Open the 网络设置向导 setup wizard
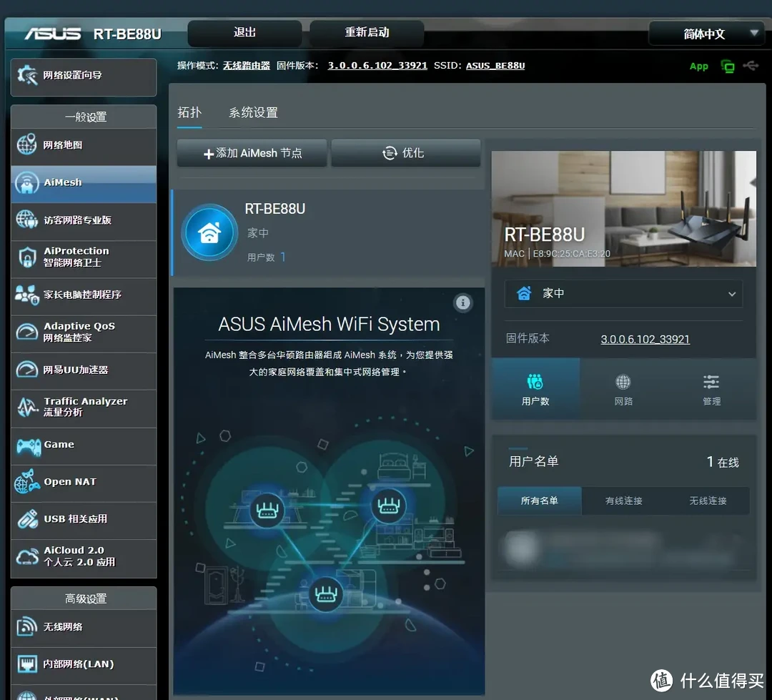Image resolution: width=772 pixels, height=700 pixels. tap(84, 77)
